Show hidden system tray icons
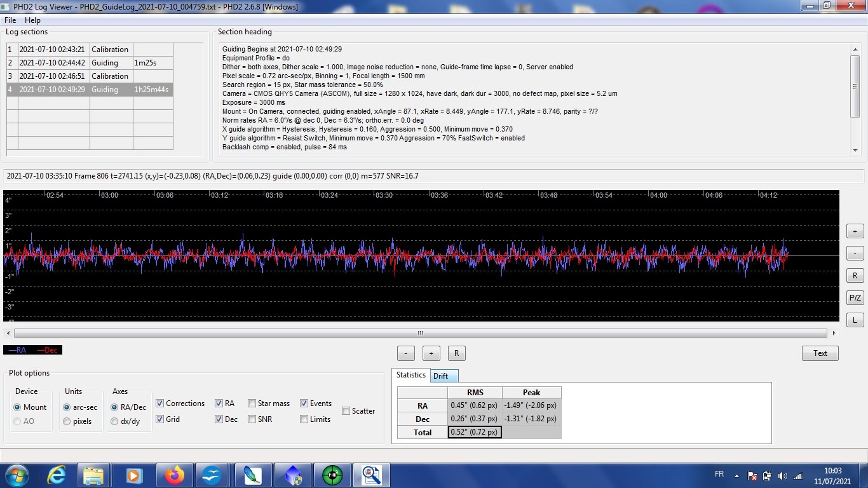Image resolution: width=868 pixels, height=488 pixels. coord(736,475)
